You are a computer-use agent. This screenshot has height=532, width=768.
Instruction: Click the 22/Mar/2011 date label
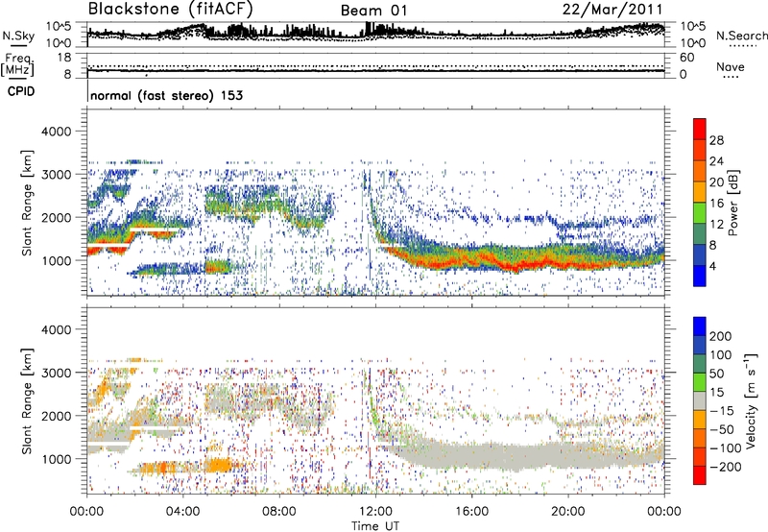click(x=612, y=10)
